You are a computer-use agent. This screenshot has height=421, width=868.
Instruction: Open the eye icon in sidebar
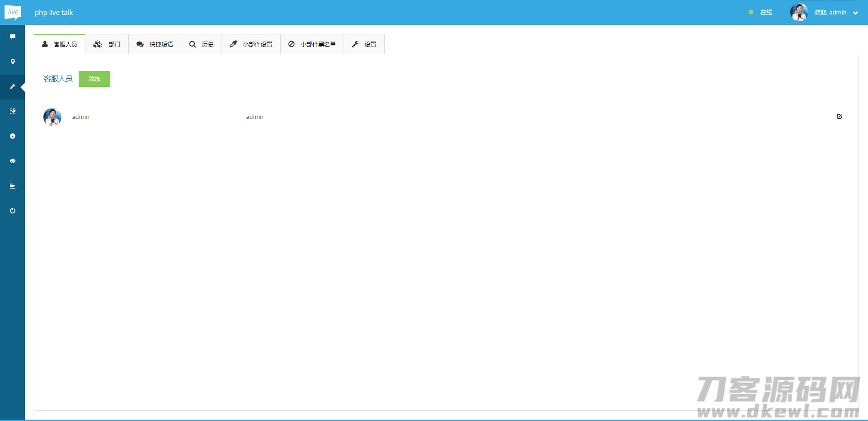13,161
